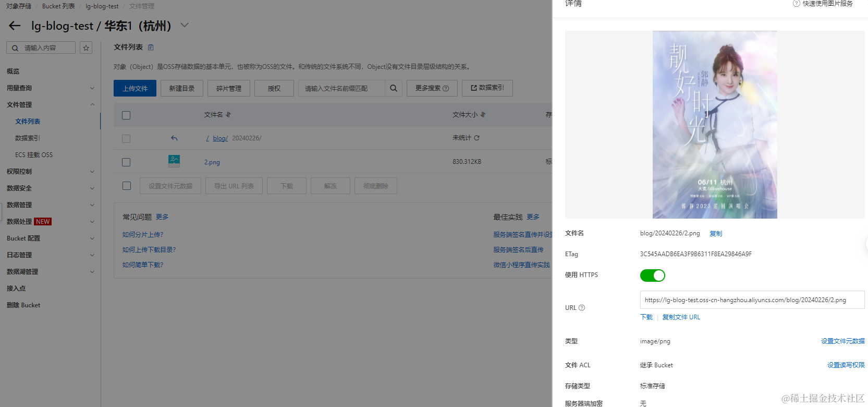Click 复制 next to the file name

coord(716,234)
